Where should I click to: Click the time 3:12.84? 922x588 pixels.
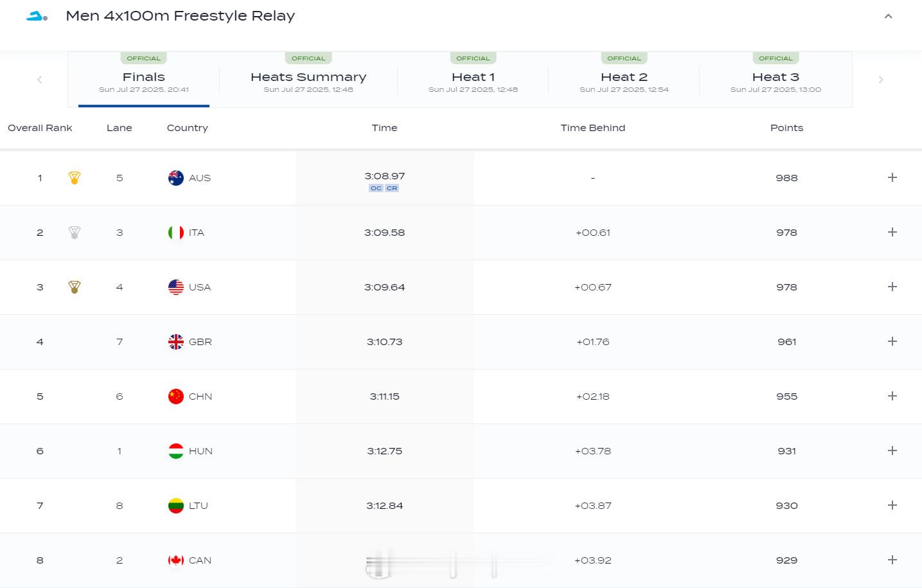tap(384, 506)
